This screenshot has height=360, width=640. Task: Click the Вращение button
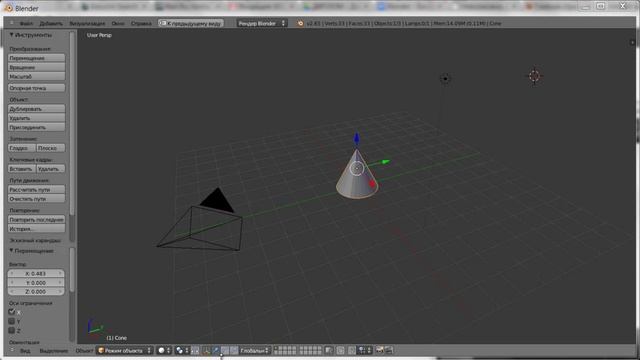point(36,67)
